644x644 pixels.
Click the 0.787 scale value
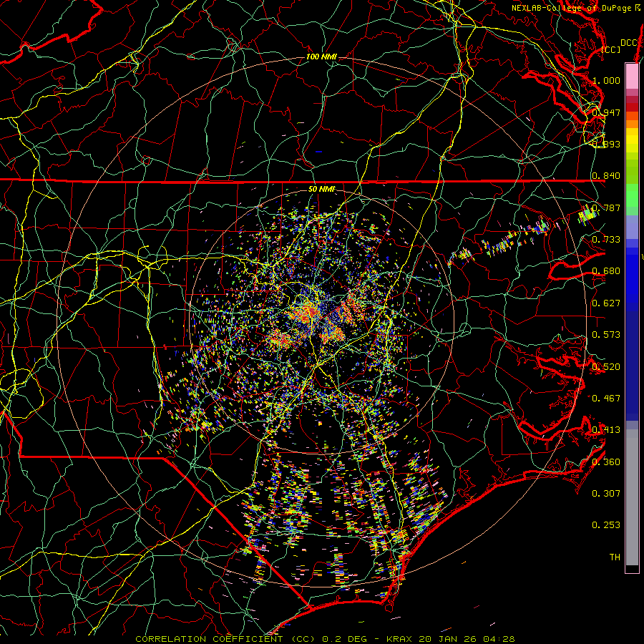[x=606, y=208]
